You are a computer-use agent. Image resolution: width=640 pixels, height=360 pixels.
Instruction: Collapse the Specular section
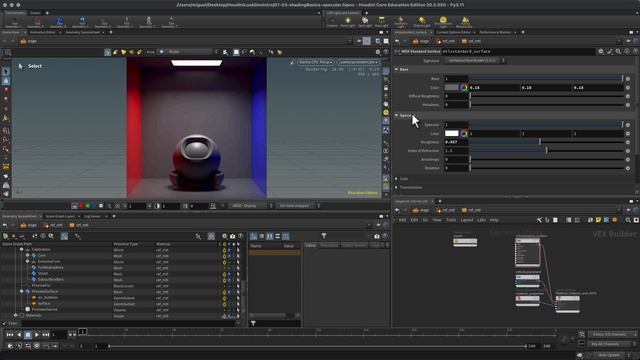(396, 116)
